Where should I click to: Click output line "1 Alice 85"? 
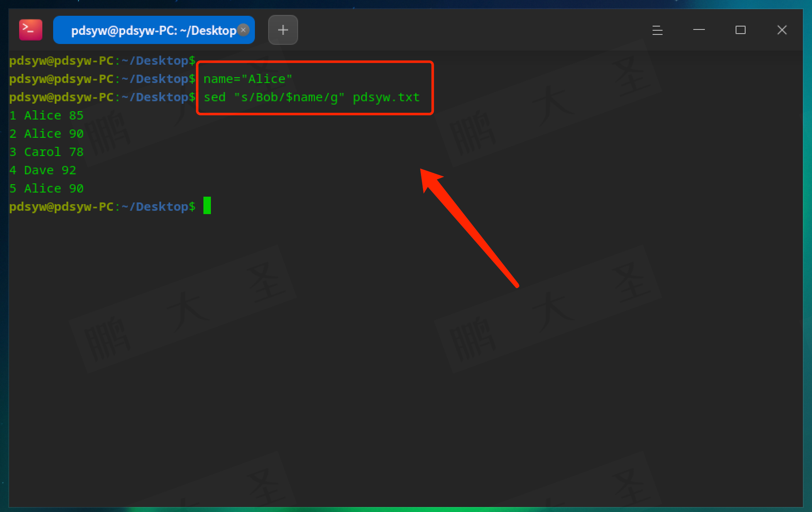[46, 115]
